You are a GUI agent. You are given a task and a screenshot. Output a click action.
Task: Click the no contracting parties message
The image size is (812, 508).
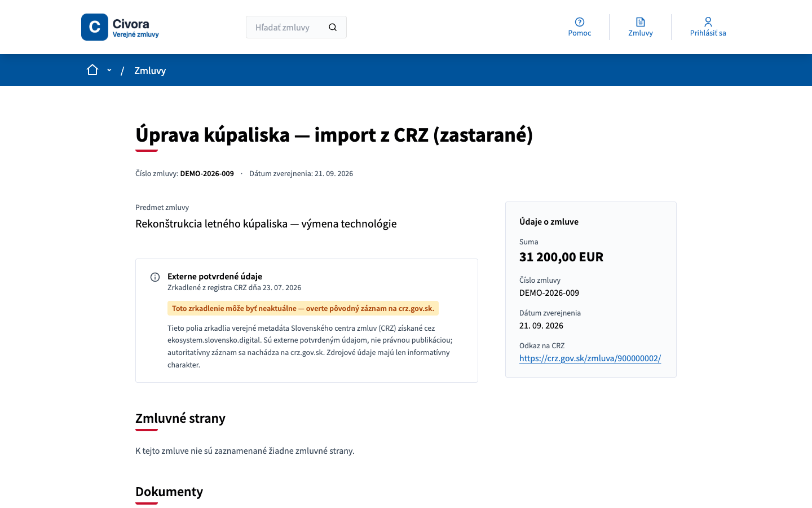tap(245, 451)
